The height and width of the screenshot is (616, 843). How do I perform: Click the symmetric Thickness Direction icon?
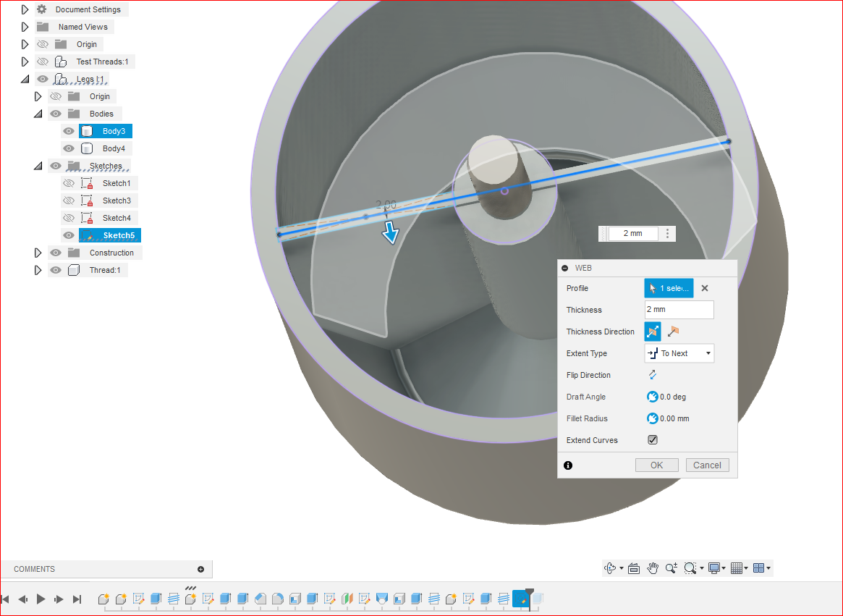point(653,331)
